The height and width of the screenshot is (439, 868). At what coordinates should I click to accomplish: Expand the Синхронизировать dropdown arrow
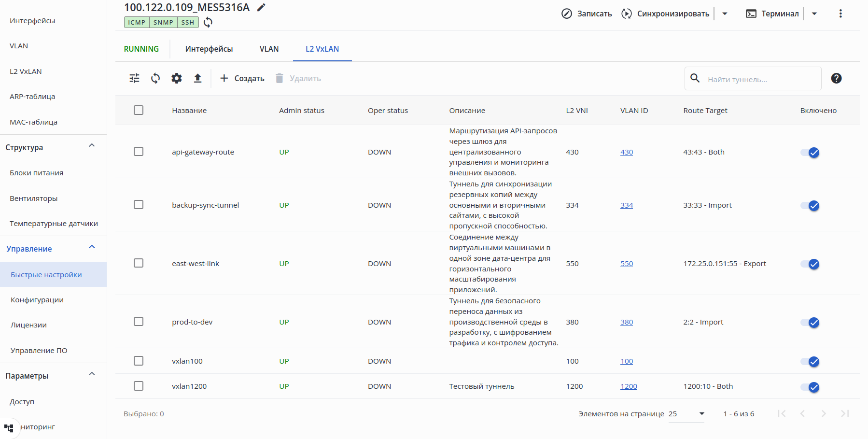click(x=725, y=14)
